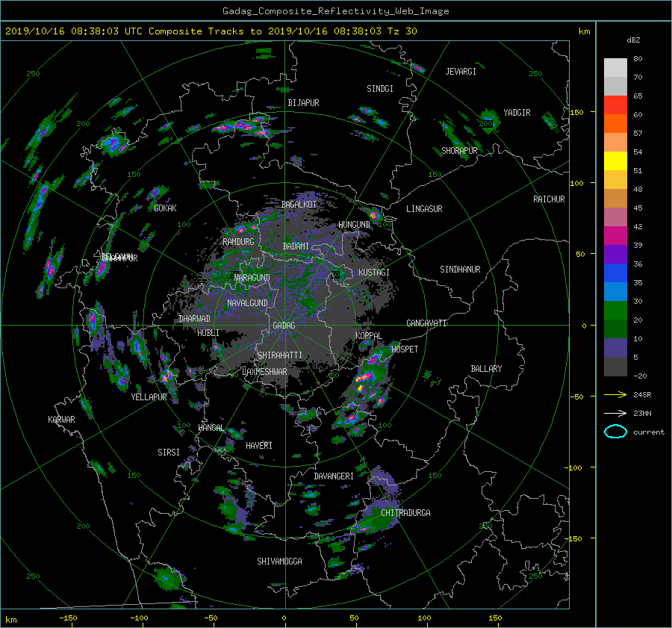This screenshot has height=628, width=672.
Task: Click the -150 tick on bottom axis
Action: (x=68, y=618)
